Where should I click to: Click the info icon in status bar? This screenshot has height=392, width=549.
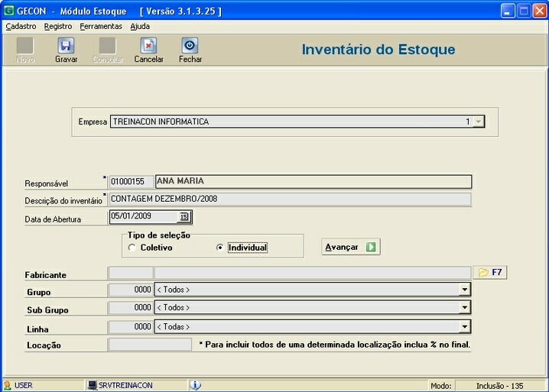click(196, 385)
